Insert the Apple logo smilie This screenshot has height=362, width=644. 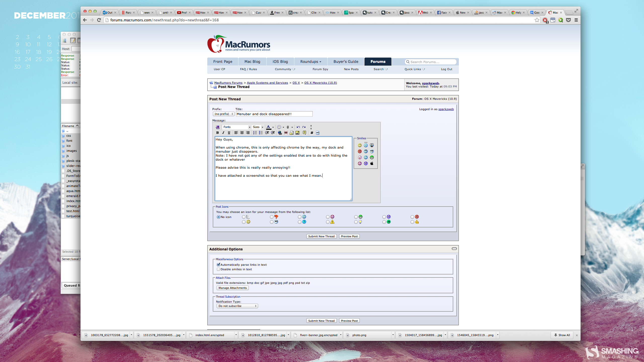pyautogui.click(x=372, y=163)
